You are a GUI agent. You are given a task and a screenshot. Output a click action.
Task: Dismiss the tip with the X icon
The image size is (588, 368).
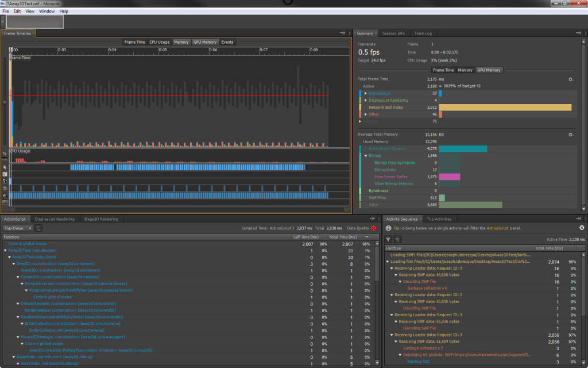[582, 228]
